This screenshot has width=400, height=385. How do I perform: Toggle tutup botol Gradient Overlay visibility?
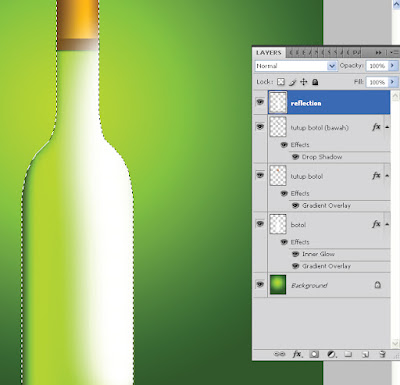[295, 205]
